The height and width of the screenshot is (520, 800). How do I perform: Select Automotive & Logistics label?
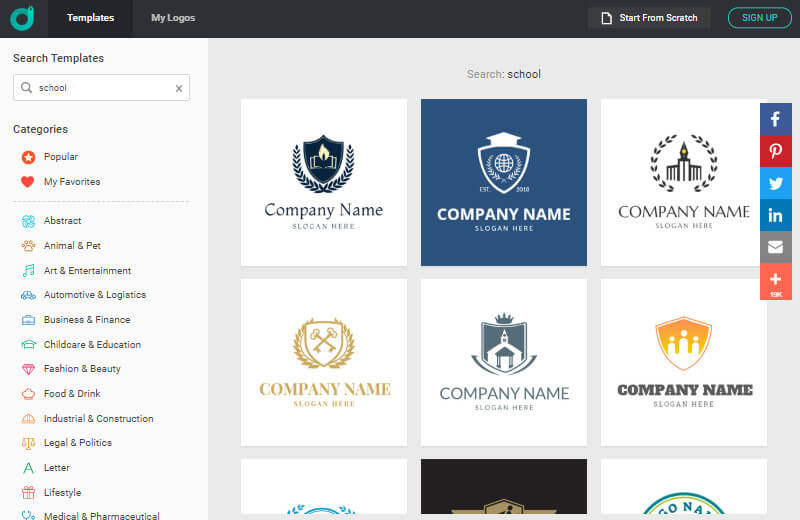click(x=95, y=294)
